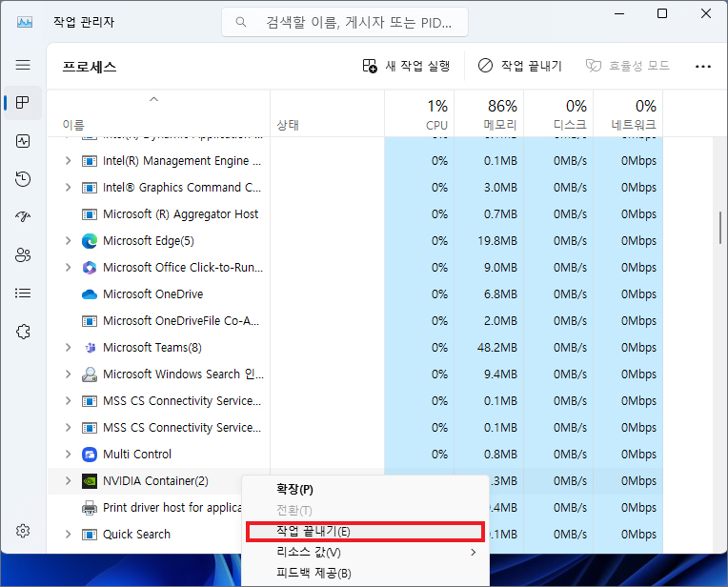Open the Details list sidebar icon
This screenshot has height=587, width=728.
[23, 293]
